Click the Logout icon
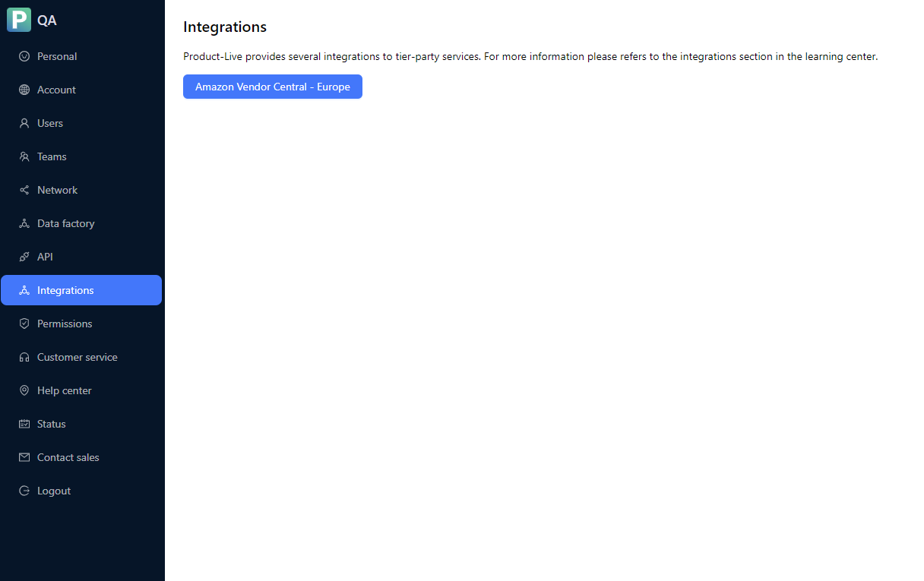Screen dimensions: 924x581 coord(25,491)
